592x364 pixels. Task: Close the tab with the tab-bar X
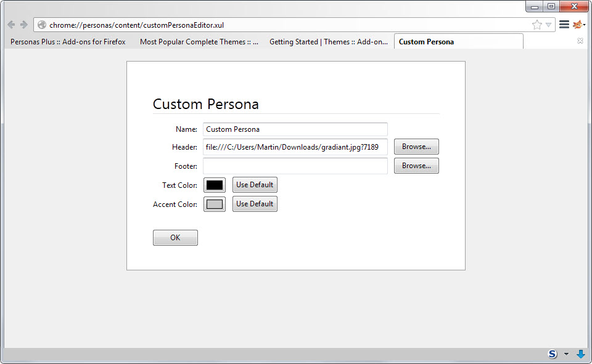pyautogui.click(x=580, y=41)
